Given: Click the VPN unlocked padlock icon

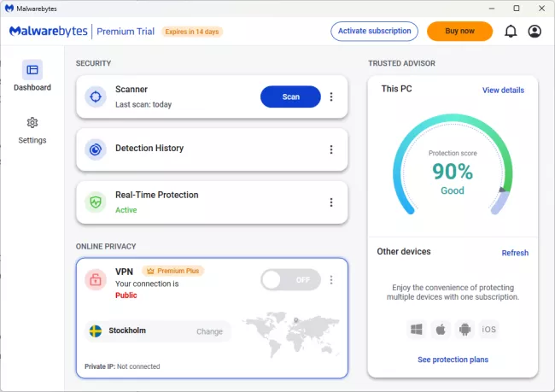Looking at the screenshot, I should coord(96,280).
